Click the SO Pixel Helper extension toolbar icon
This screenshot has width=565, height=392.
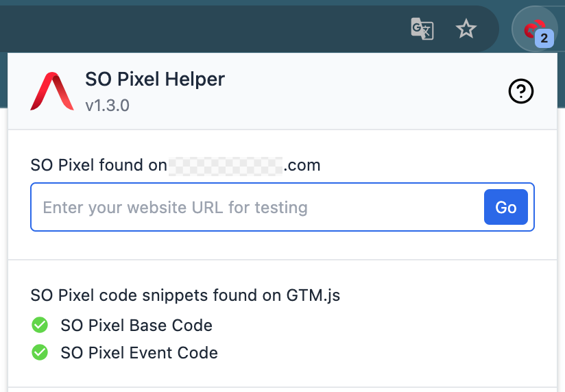pyautogui.click(x=532, y=29)
